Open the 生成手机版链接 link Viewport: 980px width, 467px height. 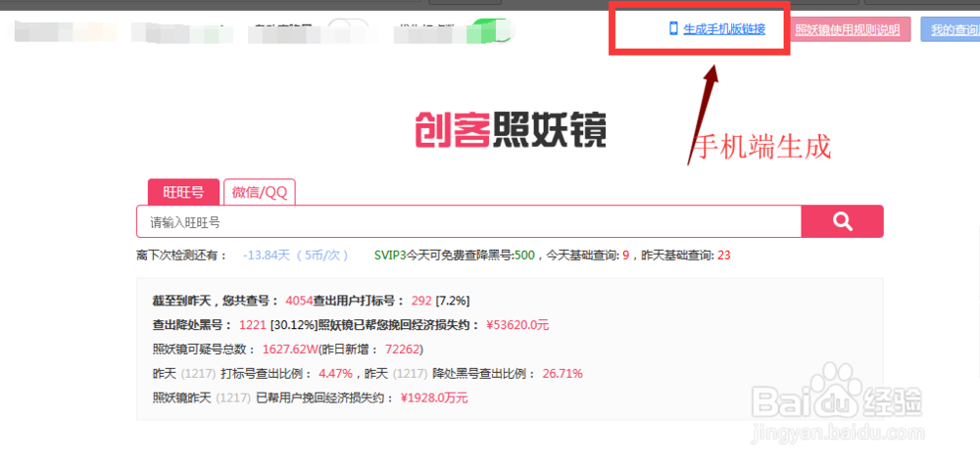724,28
